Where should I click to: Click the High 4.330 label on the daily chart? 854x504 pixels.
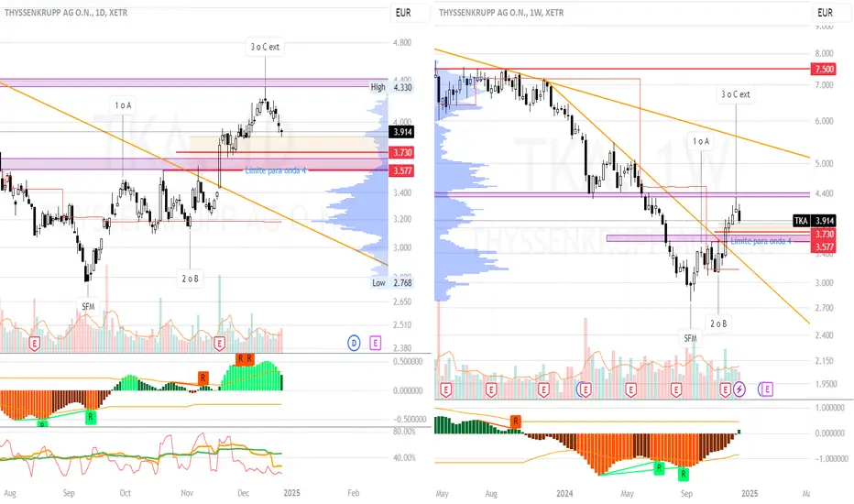click(391, 87)
